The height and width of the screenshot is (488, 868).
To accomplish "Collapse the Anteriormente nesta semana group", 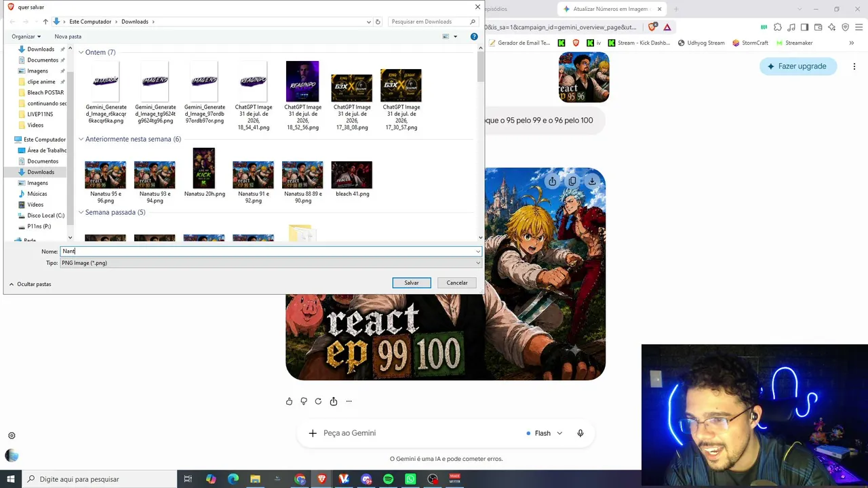I will click(81, 139).
